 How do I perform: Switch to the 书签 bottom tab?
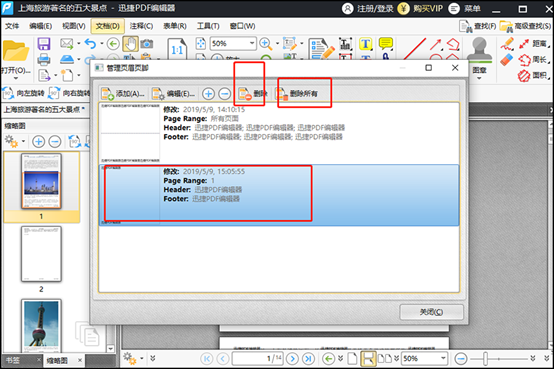click(13, 360)
